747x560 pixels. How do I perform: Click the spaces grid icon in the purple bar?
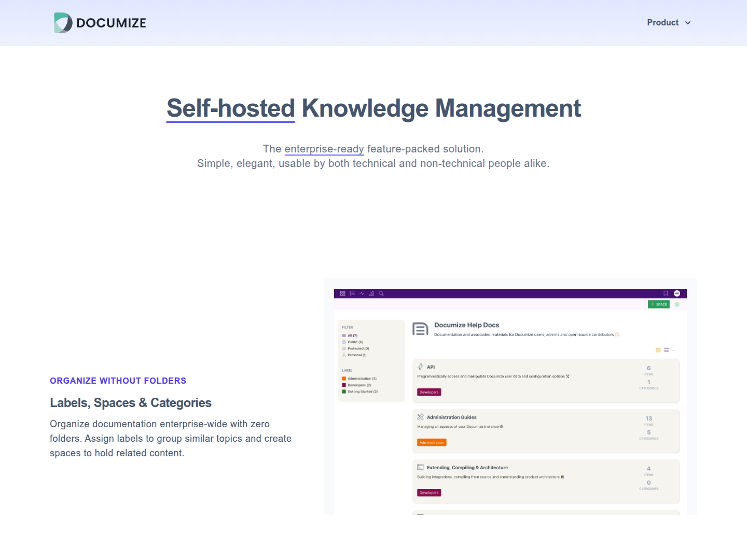click(343, 293)
